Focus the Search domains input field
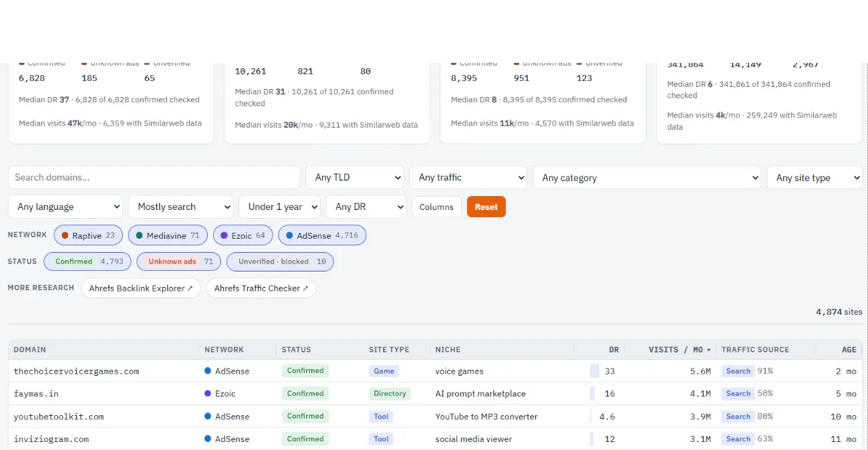The width and height of the screenshot is (868, 450). (x=154, y=177)
